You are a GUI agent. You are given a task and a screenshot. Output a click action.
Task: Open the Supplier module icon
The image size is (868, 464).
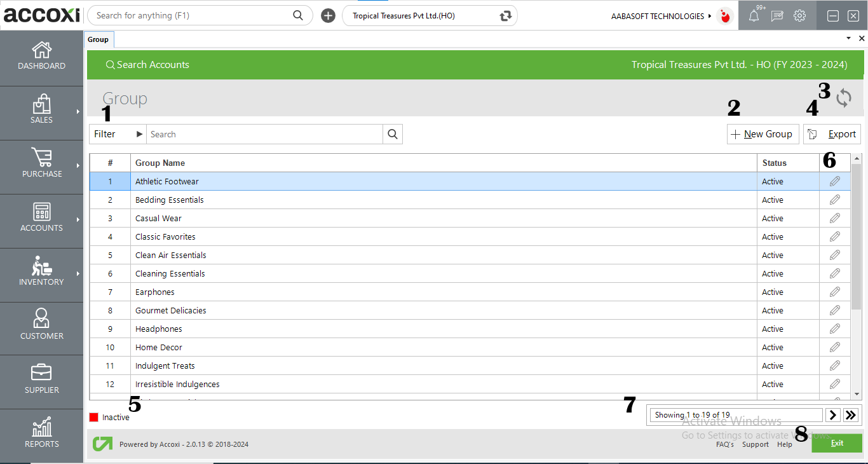pos(41,379)
